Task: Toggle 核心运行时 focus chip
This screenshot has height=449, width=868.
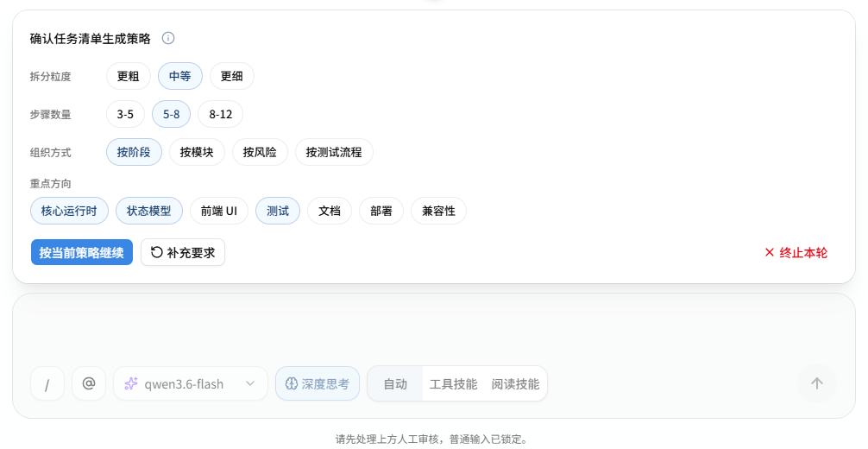Action: click(x=69, y=211)
